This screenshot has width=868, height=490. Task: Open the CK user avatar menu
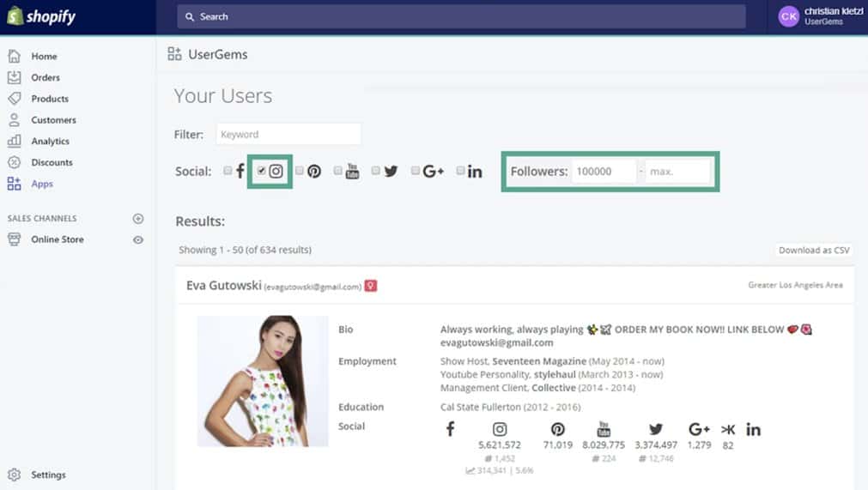pos(789,16)
